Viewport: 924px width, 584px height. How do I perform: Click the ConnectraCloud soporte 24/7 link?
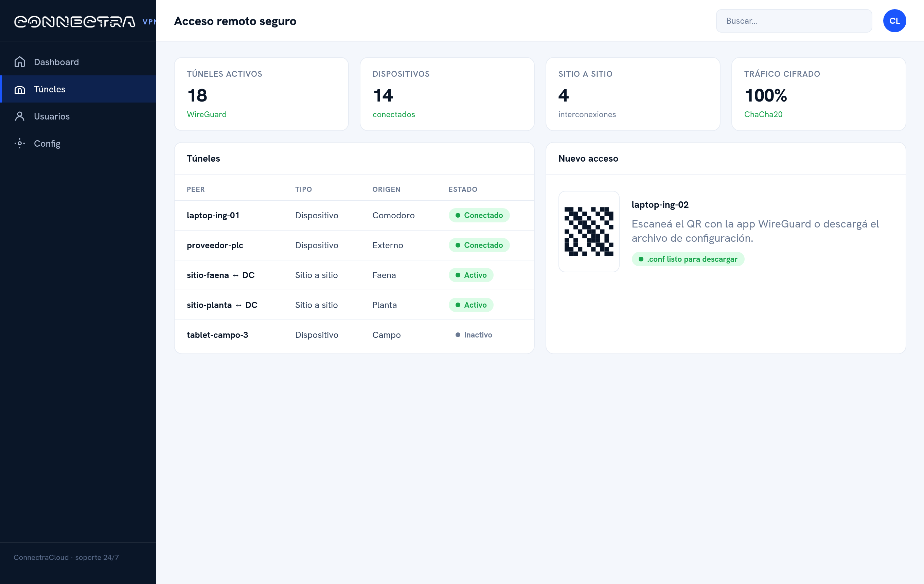tap(66, 557)
